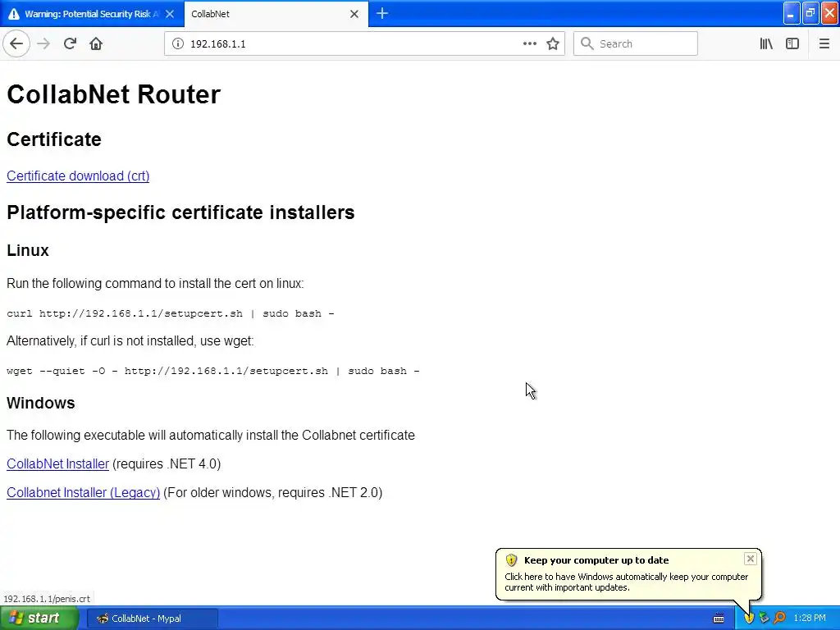840x630 pixels.
Task: Open the browser home page
Action: [x=96, y=43]
